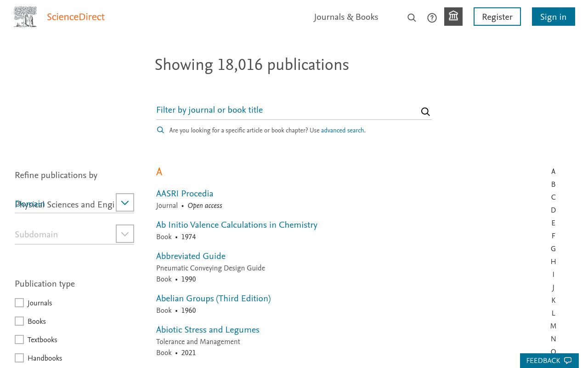Jump to letter H in index
The image size is (588, 368).
coord(553,262)
